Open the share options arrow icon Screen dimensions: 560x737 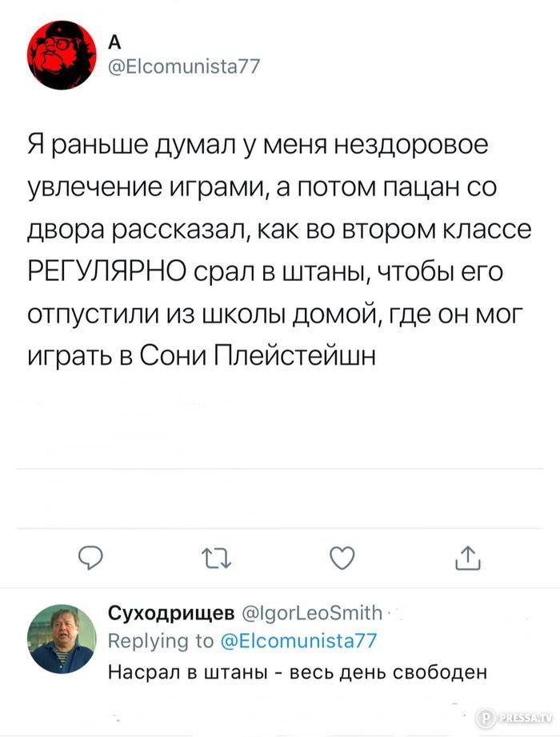pyautogui.click(x=467, y=556)
